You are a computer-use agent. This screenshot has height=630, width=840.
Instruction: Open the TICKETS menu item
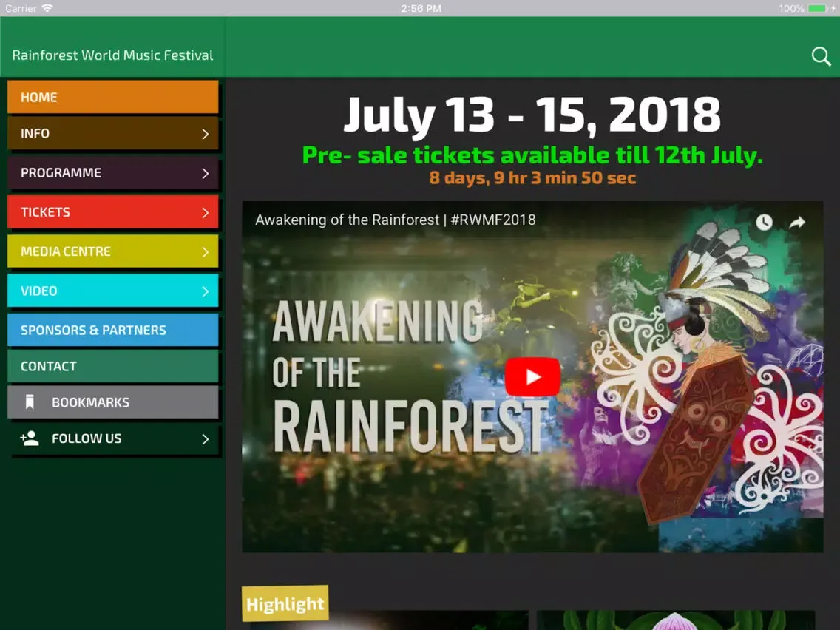113,212
